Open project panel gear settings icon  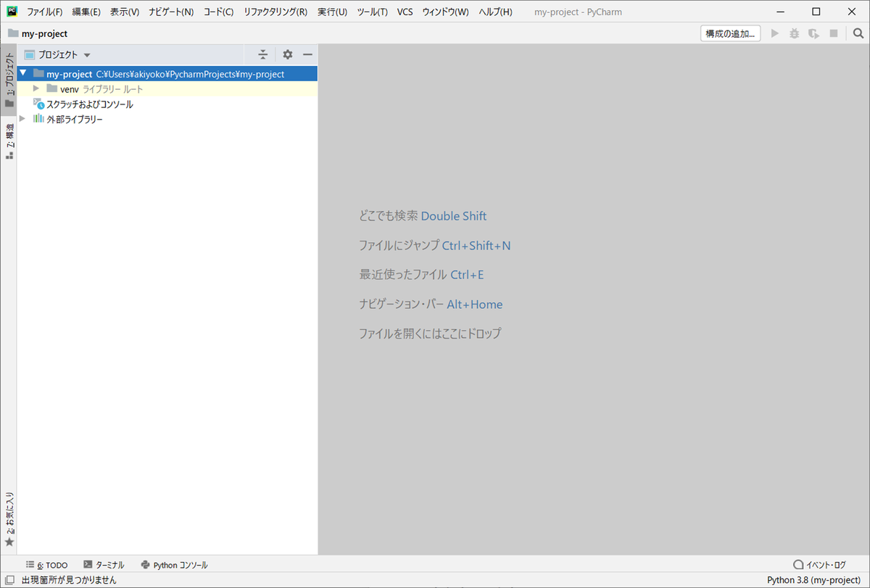click(288, 54)
